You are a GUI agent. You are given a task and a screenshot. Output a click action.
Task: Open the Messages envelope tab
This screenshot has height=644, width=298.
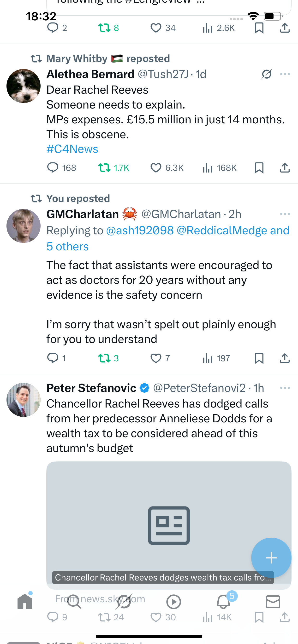click(x=273, y=602)
